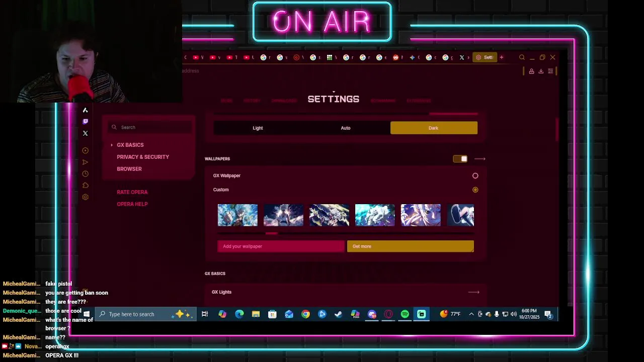Click the Opera GX taskbar icon
This screenshot has width=644, height=362.
pyautogui.click(x=388, y=314)
